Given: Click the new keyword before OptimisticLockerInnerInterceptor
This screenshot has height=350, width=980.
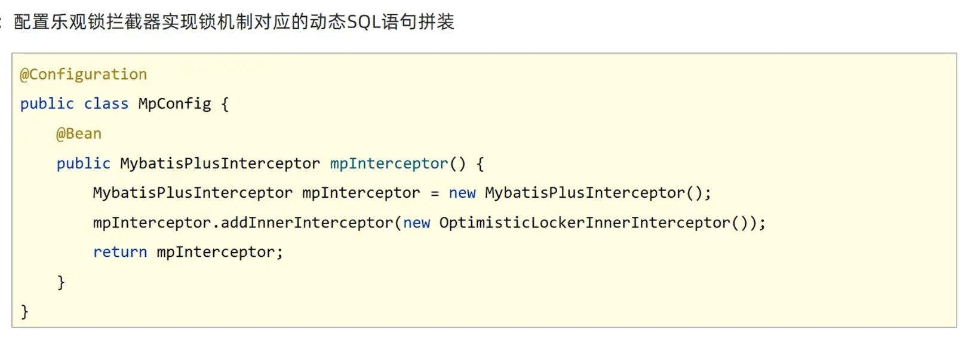Looking at the screenshot, I should (416, 223).
